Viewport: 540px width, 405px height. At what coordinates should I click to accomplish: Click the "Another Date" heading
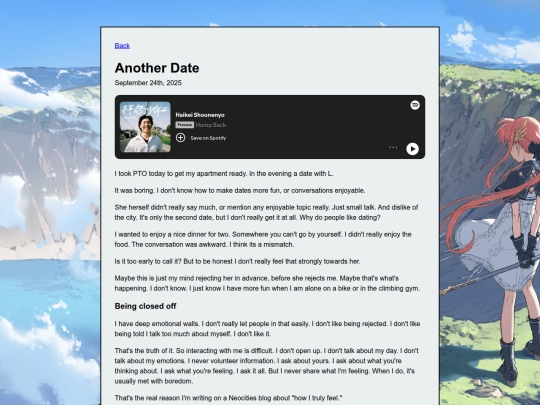click(157, 68)
